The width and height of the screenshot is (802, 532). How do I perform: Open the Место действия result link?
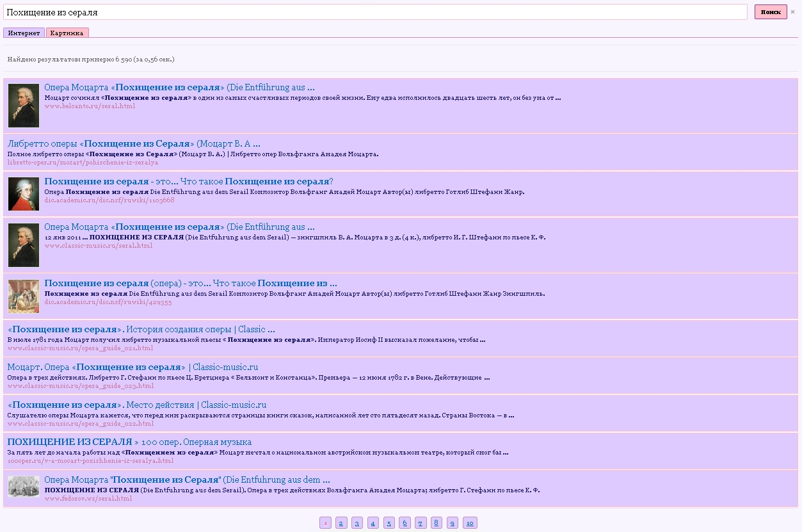tap(137, 405)
